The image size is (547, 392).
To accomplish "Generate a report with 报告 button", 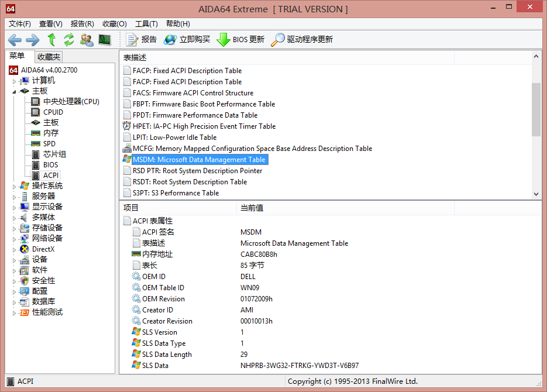I will 142,39.
